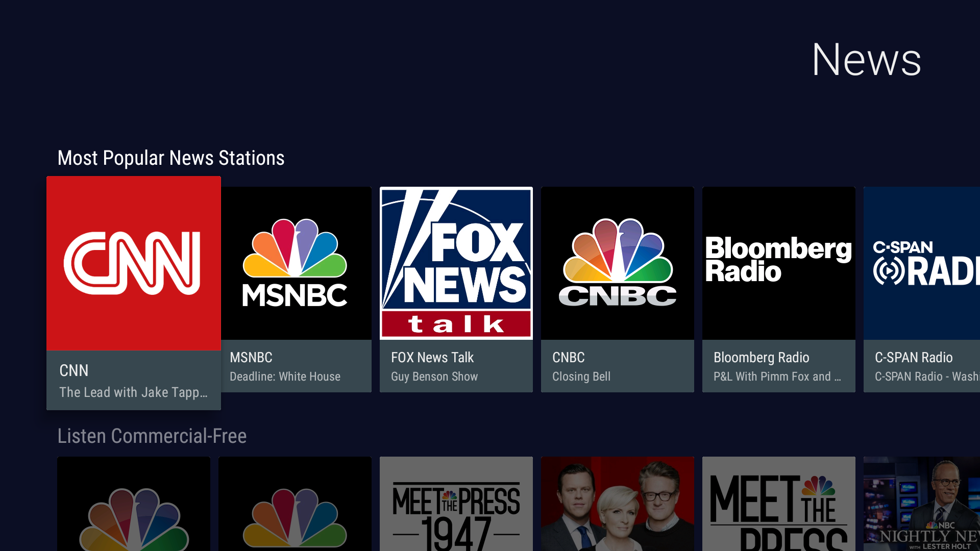This screenshot has height=551, width=980.
Task: Select the Bloomberg Radio logo
Action: coord(778,263)
